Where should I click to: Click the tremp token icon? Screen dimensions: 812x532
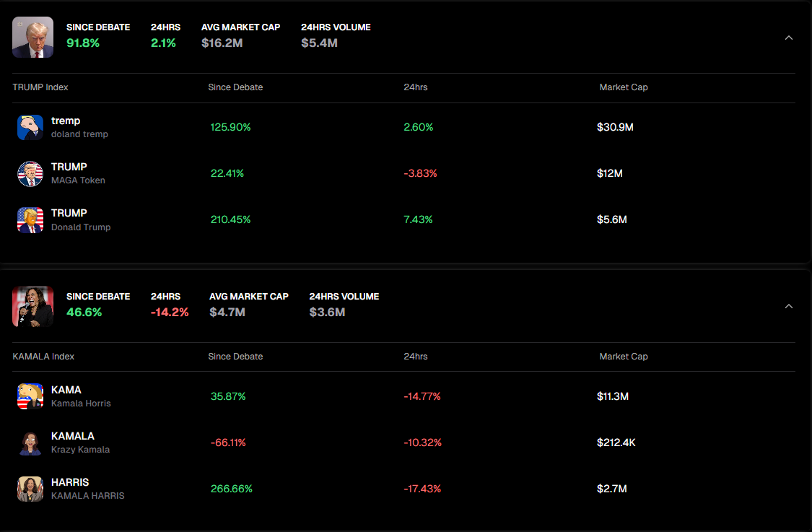[x=30, y=128]
